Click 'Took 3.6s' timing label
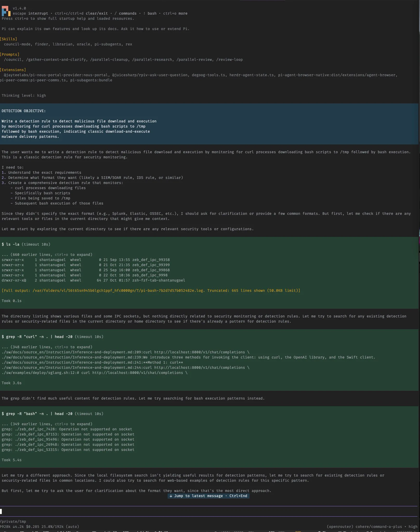420x532 pixels. coord(11,383)
